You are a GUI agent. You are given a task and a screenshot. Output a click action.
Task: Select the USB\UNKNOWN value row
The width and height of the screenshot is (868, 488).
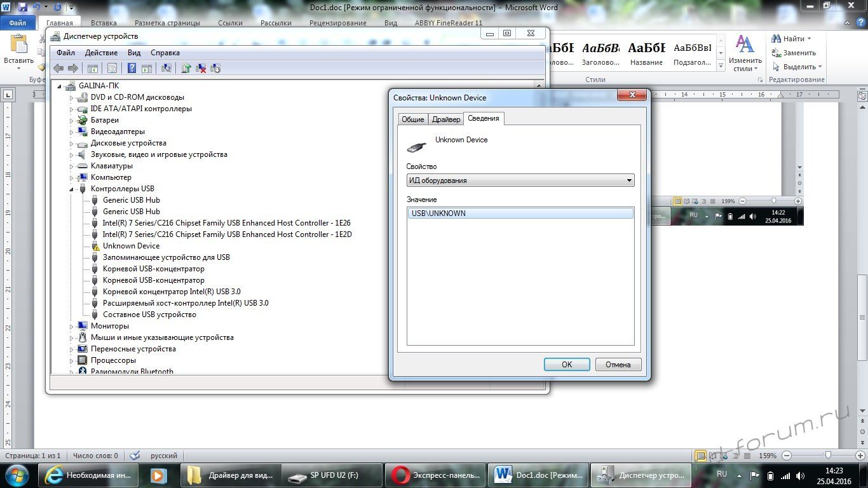pyautogui.click(x=520, y=213)
